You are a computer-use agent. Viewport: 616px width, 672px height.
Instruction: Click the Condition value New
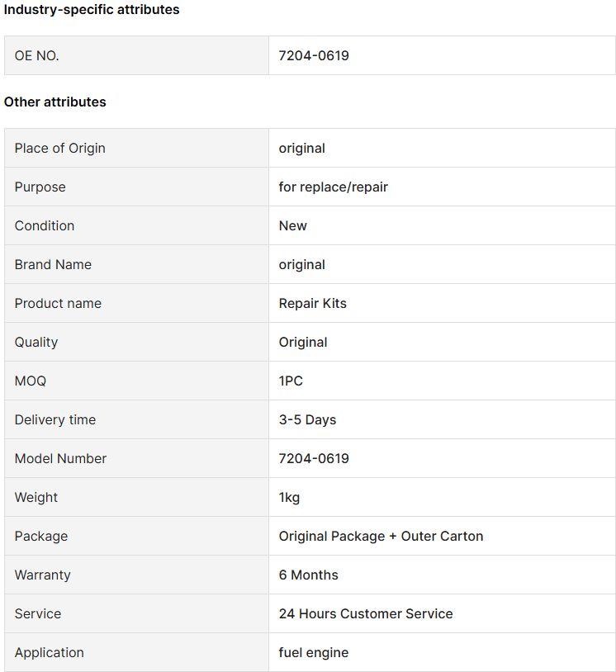(293, 226)
